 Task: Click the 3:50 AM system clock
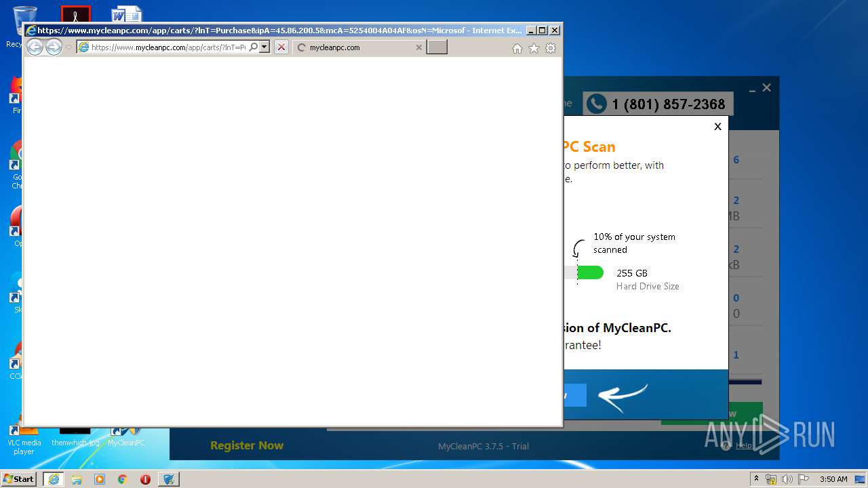coord(833,479)
